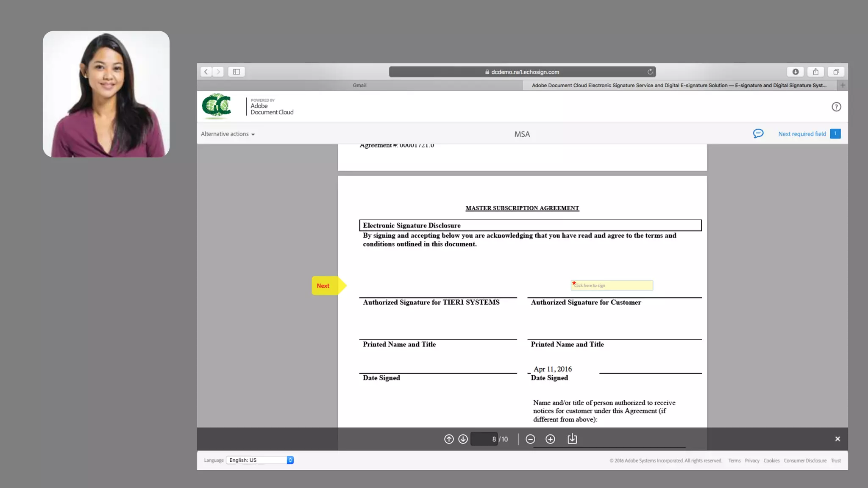Viewport: 868px width, 488px height.
Task: Click the yellow Next arrow marker
Action: tap(326, 286)
